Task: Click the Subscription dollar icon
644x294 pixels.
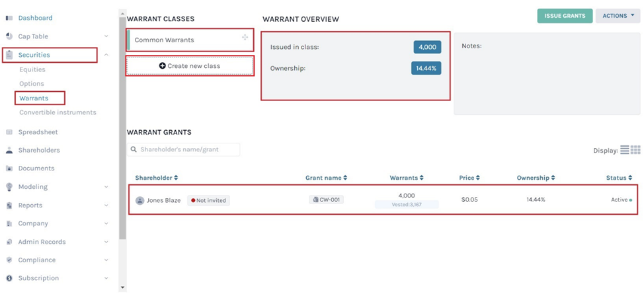Action: 9,278
